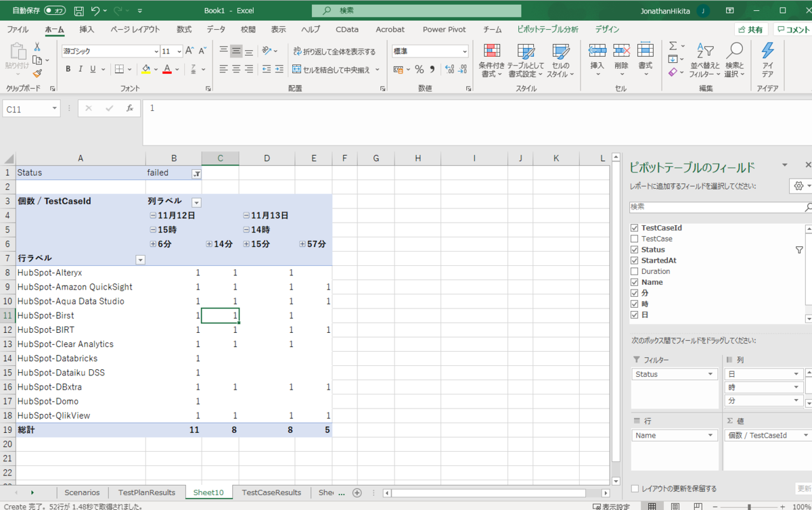Apply percent style to cells
The height and width of the screenshot is (510, 812).
point(419,69)
